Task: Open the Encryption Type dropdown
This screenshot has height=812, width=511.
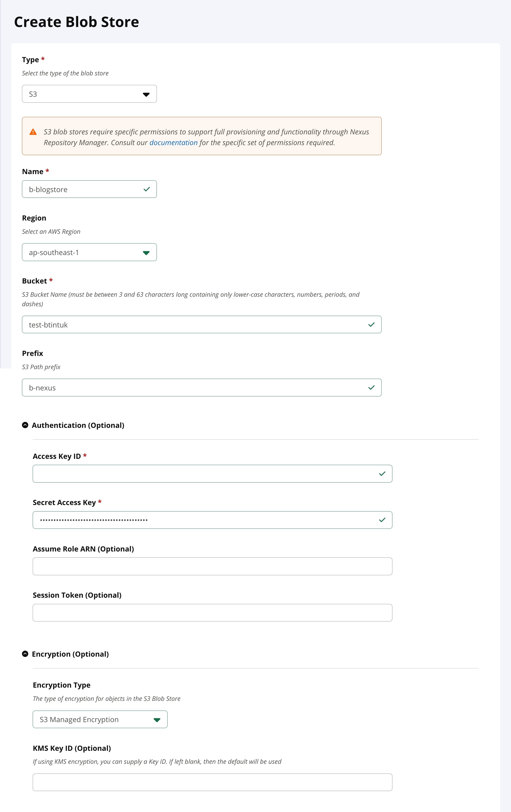Action: [x=100, y=719]
